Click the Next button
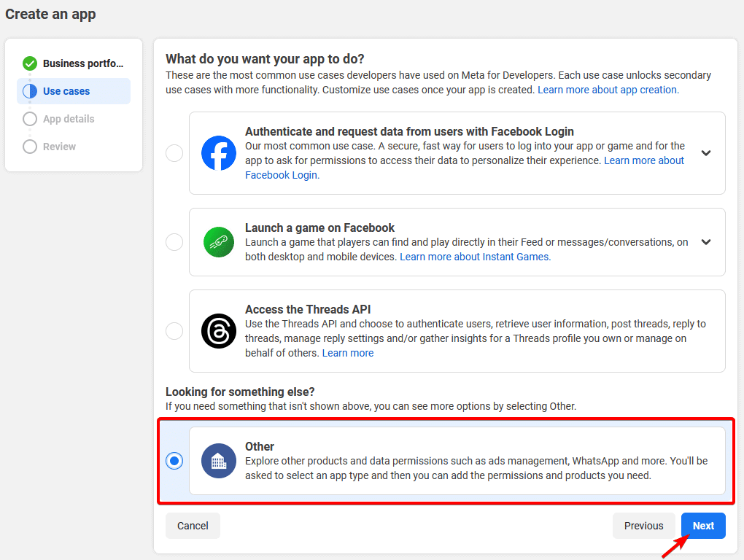 pyautogui.click(x=702, y=525)
